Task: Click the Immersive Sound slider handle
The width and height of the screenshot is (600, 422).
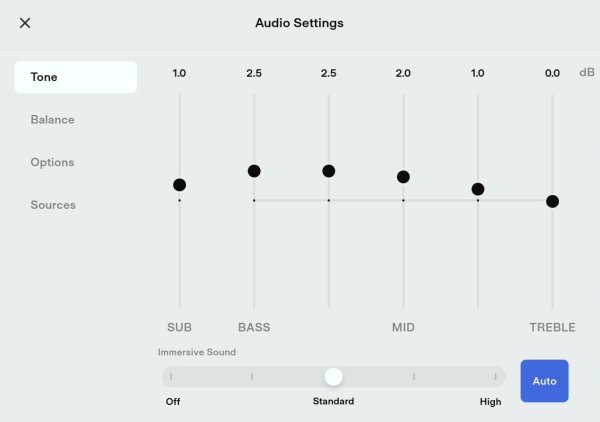Action: click(x=333, y=377)
